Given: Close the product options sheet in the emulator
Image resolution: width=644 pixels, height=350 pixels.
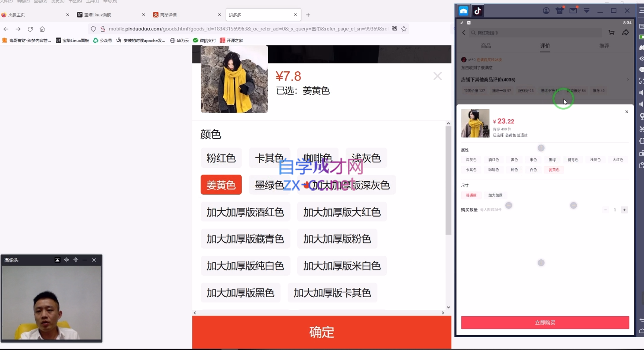Looking at the screenshot, I should [627, 112].
